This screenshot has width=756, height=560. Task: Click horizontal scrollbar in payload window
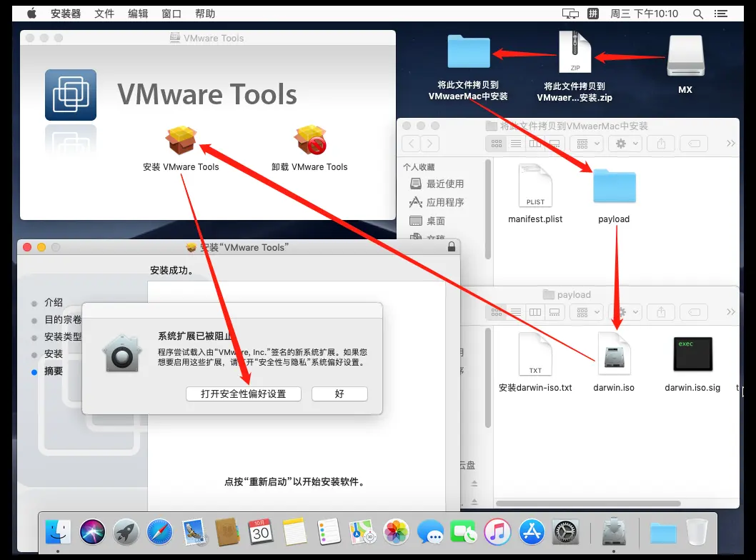pyautogui.click(x=588, y=504)
